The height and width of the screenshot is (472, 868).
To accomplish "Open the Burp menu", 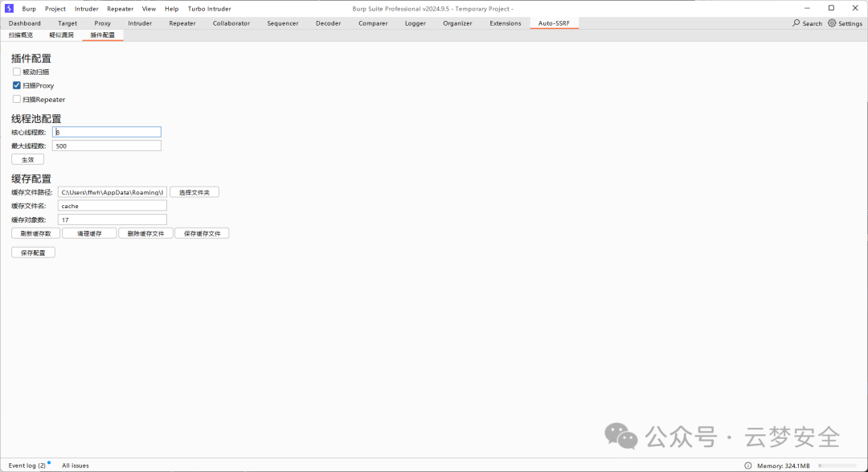I will [x=29, y=9].
